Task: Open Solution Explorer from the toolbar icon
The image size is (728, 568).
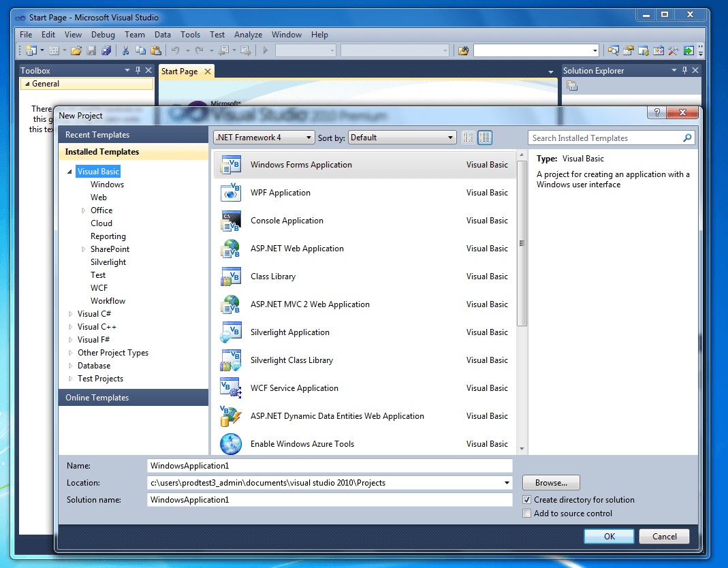Action: click(614, 50)
